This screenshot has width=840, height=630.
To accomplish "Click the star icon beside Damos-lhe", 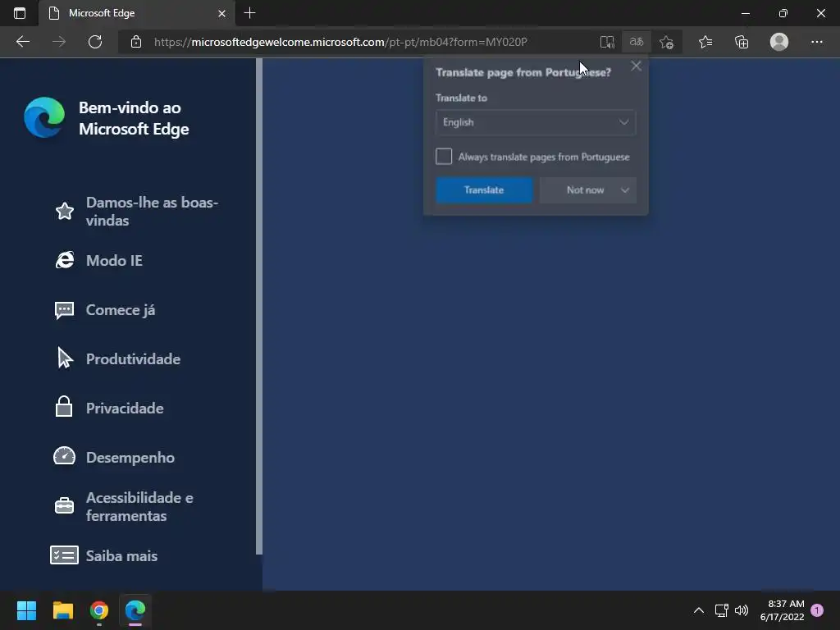I will [x=64, y=211].
